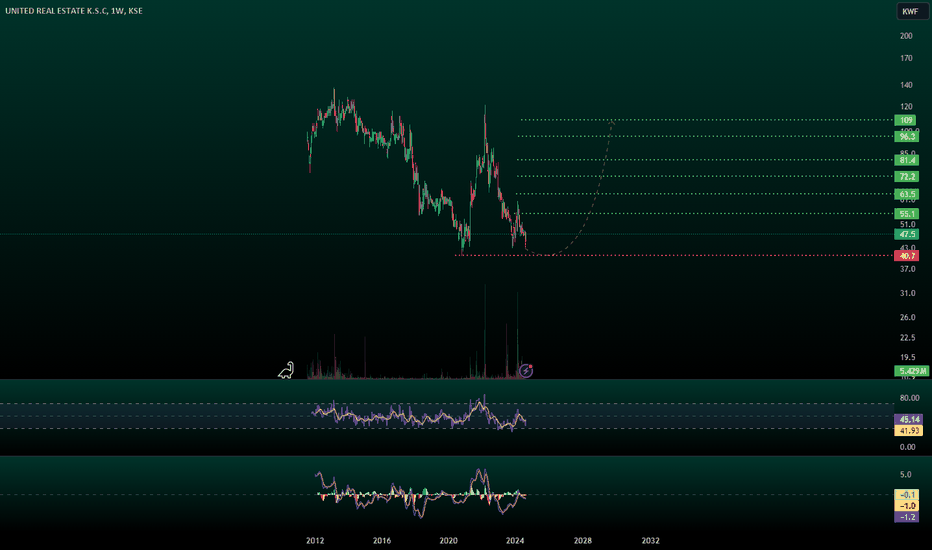
Task: Click the 2032 label on time axis
Action: coord(650,540)
